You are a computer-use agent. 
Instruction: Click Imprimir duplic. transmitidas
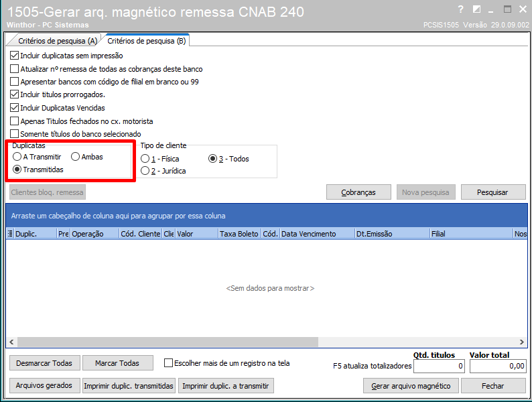point(129,386)
